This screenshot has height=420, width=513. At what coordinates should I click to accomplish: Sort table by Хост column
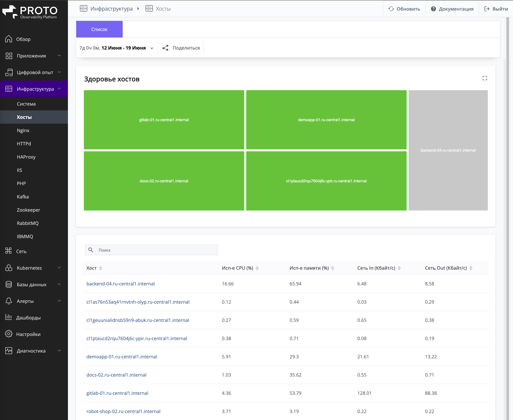(x=101, y=268)
